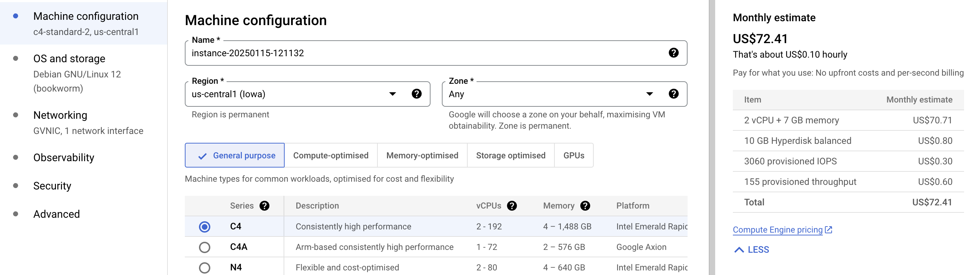980x275 pixels.
Task: Click the Platform column header
Action: pos(633,206)
